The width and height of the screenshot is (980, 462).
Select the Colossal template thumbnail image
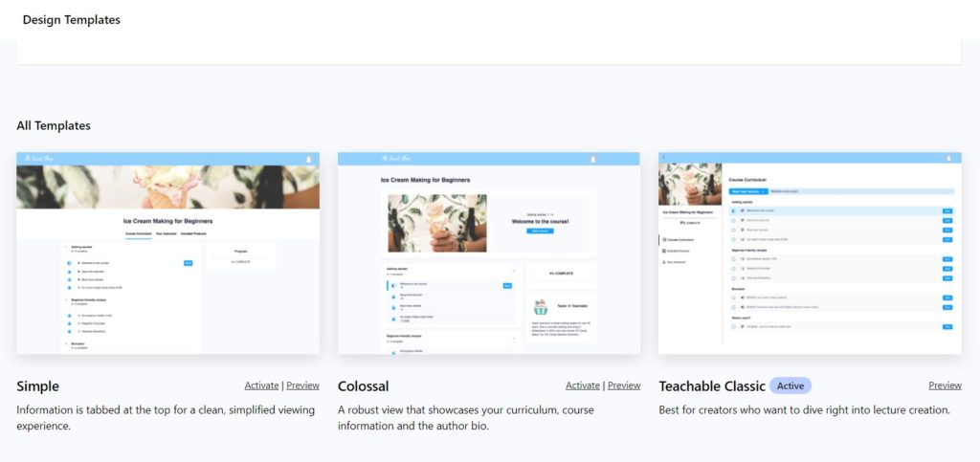[x=489, y=253]
